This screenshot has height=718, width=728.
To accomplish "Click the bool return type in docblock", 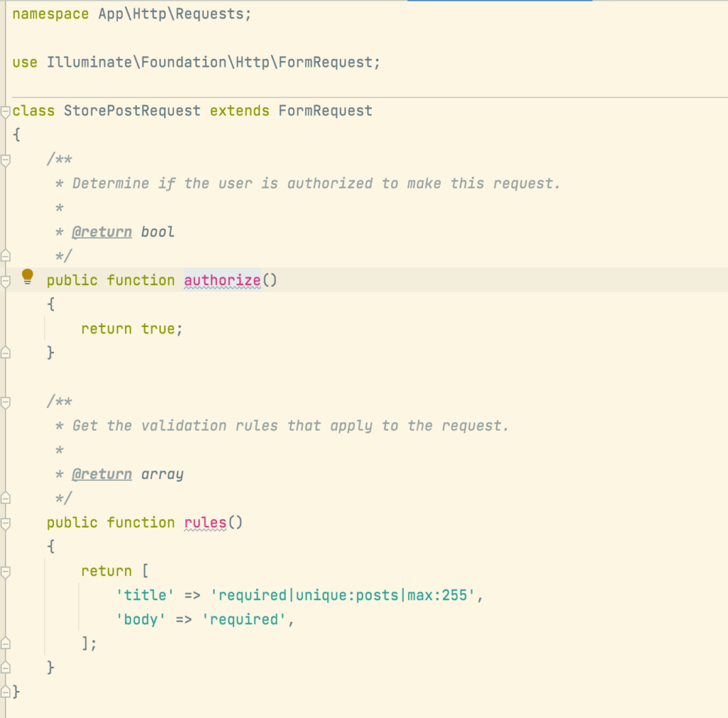I will click(157, 232).
